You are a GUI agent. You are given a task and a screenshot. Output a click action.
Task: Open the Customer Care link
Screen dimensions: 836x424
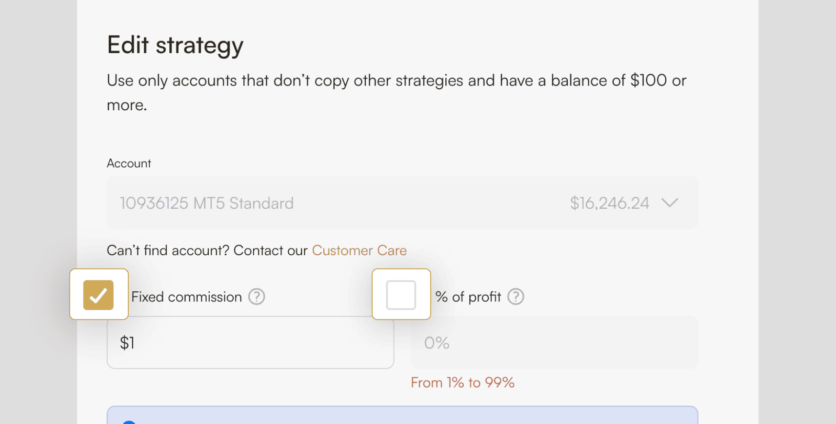359,250
